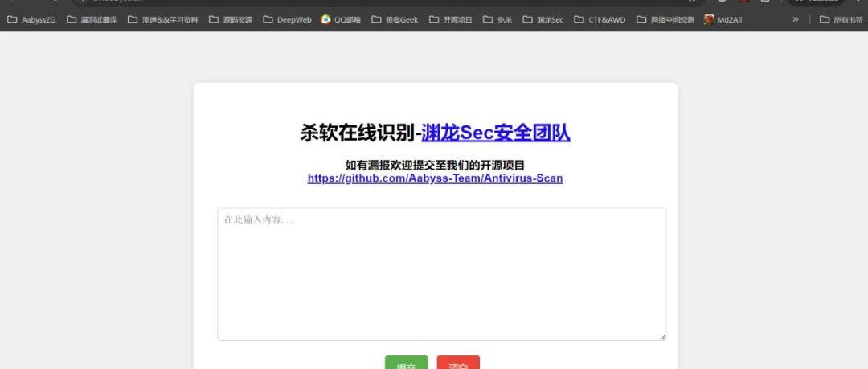Open the 极客Geek bookmark folder

coord(395,19)
